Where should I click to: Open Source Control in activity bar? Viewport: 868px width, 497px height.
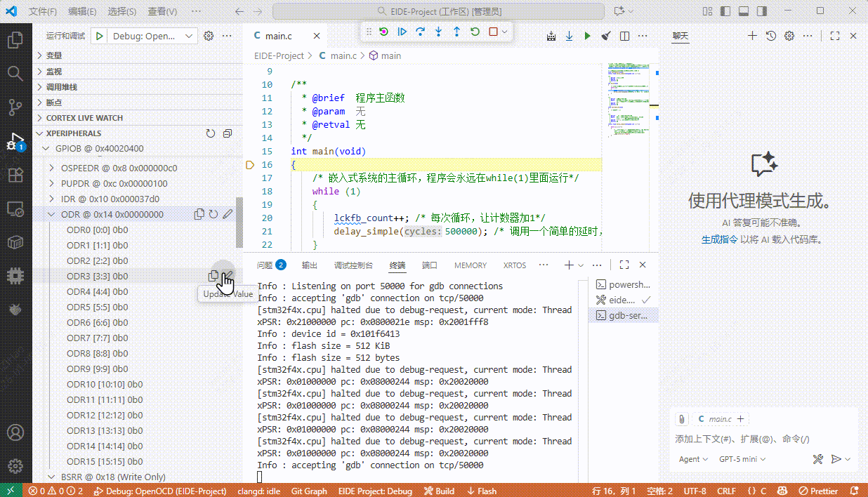(x=15, y=107)
